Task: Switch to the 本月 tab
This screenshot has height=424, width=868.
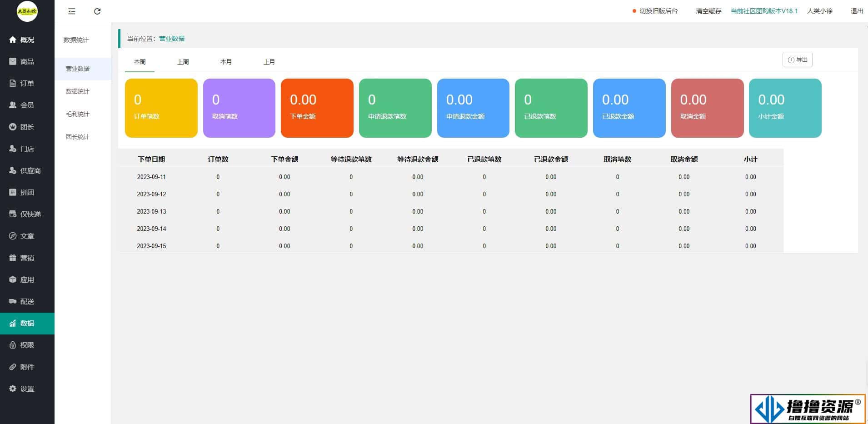Action: click(226, 62)
